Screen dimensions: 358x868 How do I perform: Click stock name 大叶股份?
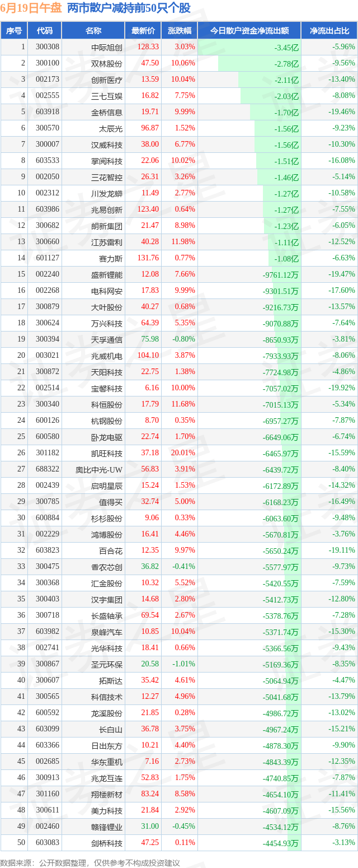(107, 307)
